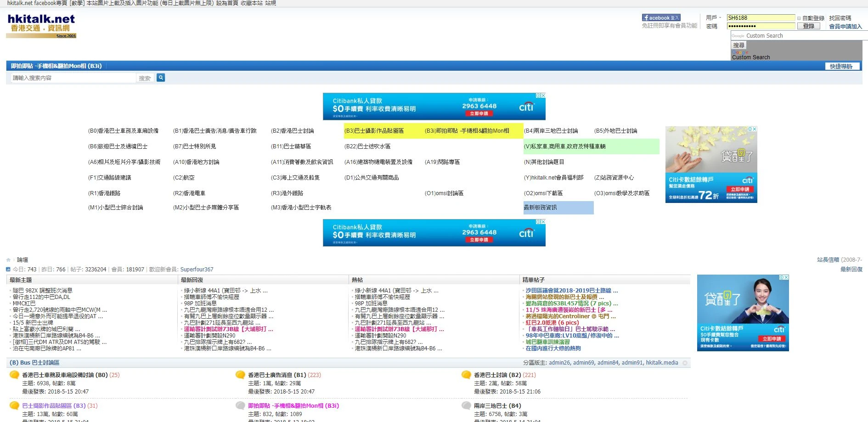Click the home icon before 論壇
The height and width of the screenshot is (422, 868).
point(8,260)
